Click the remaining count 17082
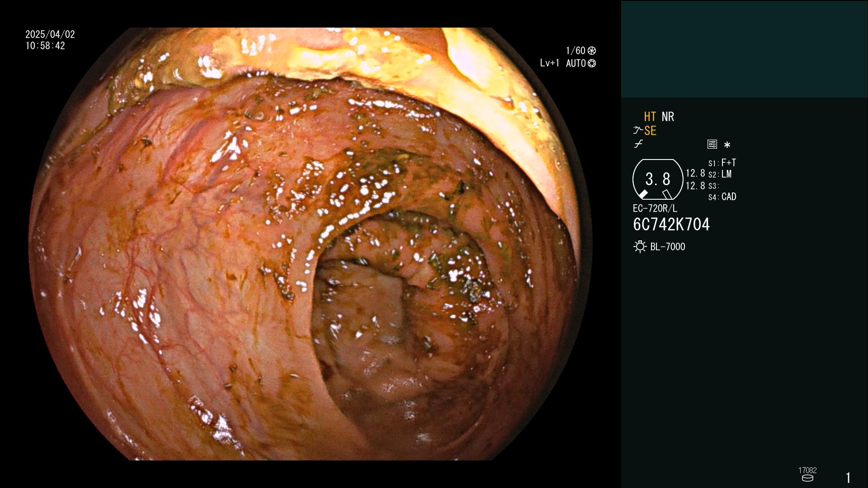Viewport: 868px width, 488px height. (x=807, y=470)
